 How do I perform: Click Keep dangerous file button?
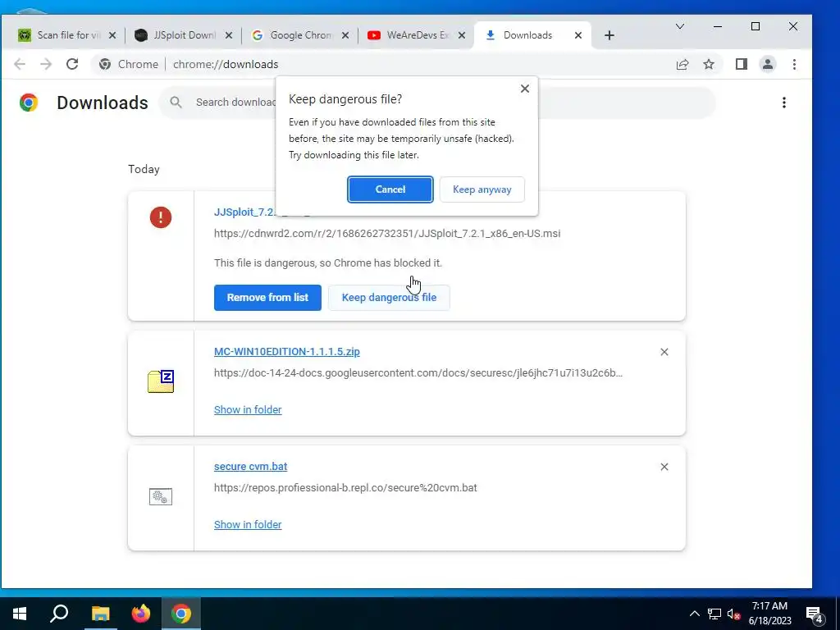(389, 297)
